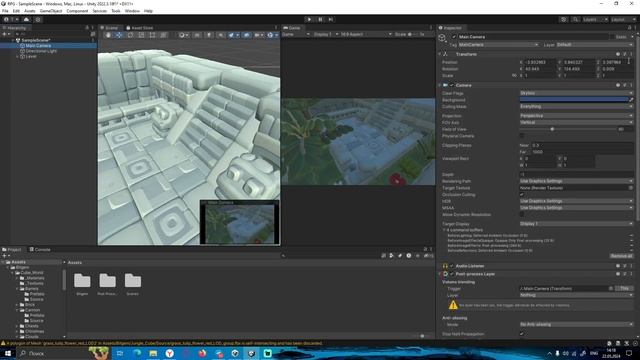Toggle Occlusion Culling checkbox

click(522, 195)
